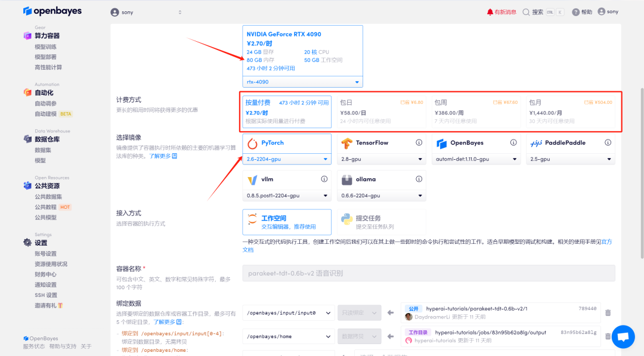Click the sony user avatar at top right
Image resolution: width=644 pixels, height=356 pixels.
[601, 11]
